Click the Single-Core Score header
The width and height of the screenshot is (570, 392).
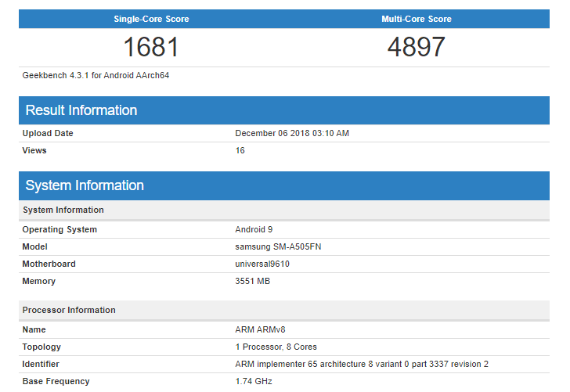click(x=151, y=19)
